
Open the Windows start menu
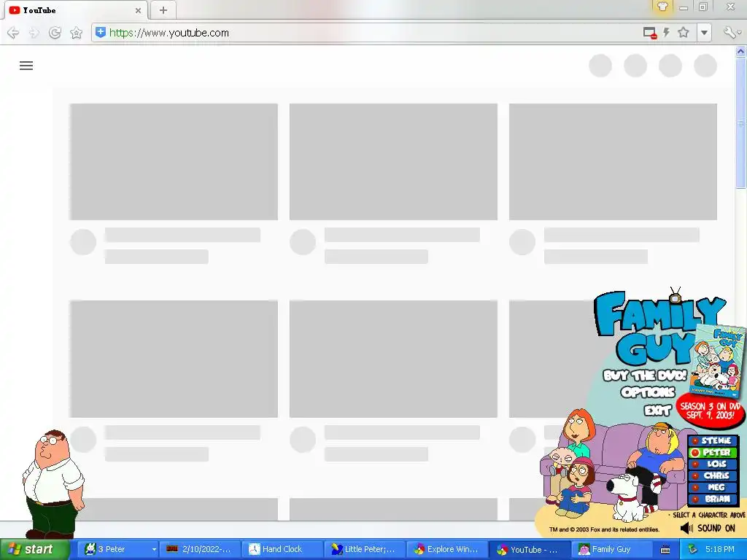(x=34, y=549)
